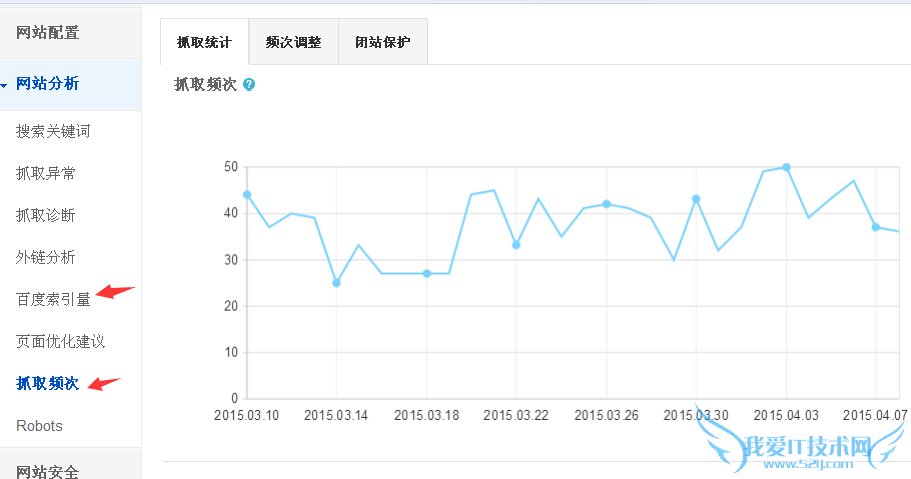This screenshot has width=911, height=479.
Task: Open the Robots sidebar link
Action: (x=39, y=426)
